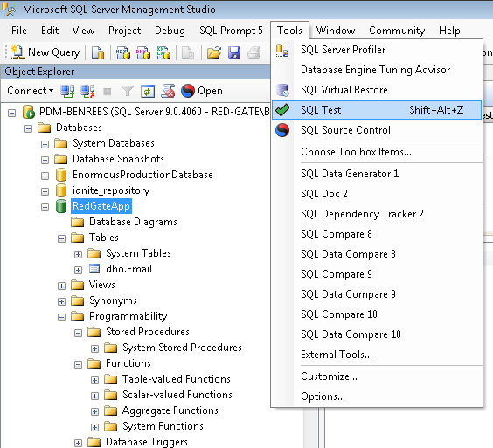Click the Disconnect icon in Object Explorer
Screen dimensions: 493x448
coord(87,91)
